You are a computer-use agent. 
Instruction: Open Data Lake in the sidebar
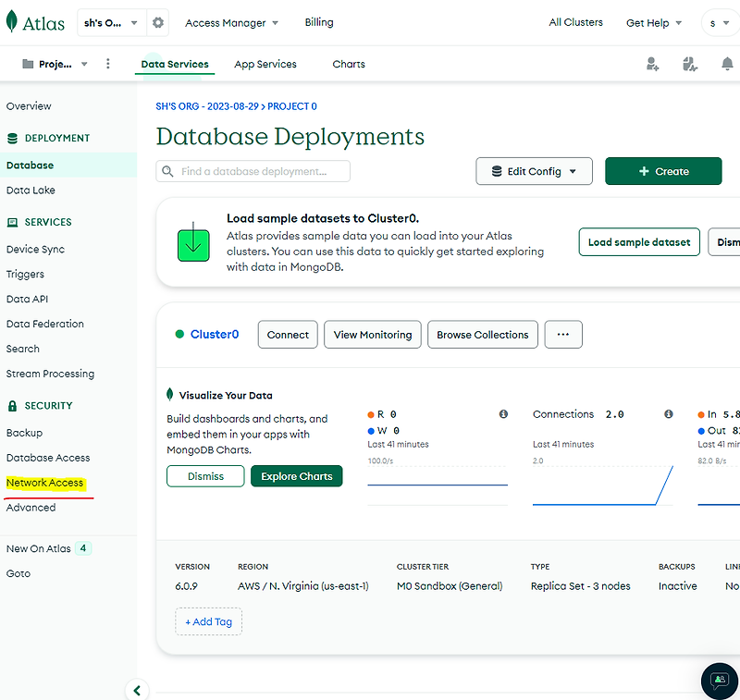(31, 190)
